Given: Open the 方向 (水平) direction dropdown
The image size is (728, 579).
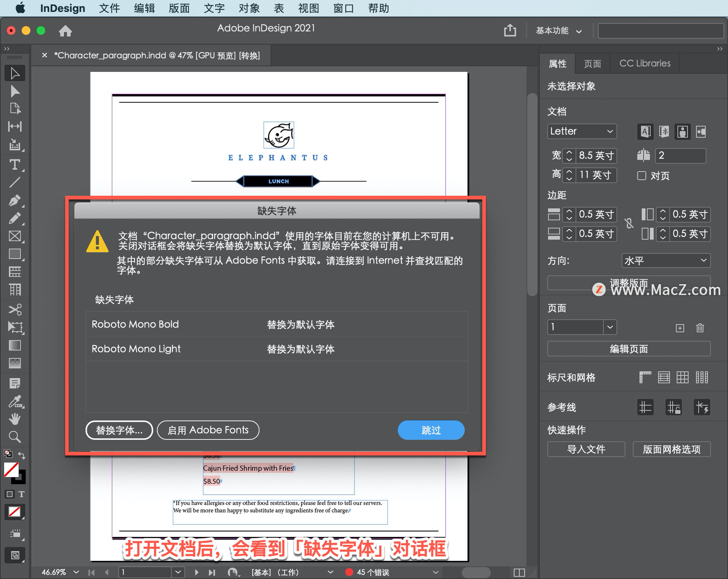Looking at the screenshot, I should (x=666, y=261).
